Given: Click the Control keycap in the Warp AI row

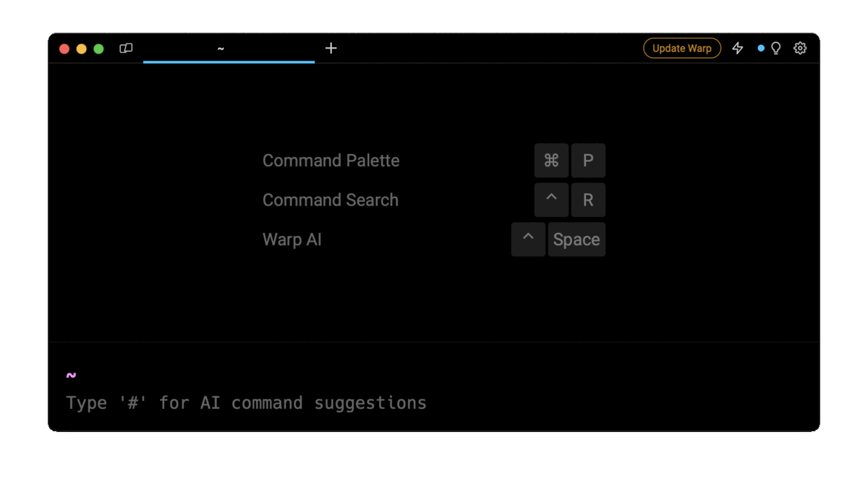Looking at the screenshot, I should tap(527, 239).
